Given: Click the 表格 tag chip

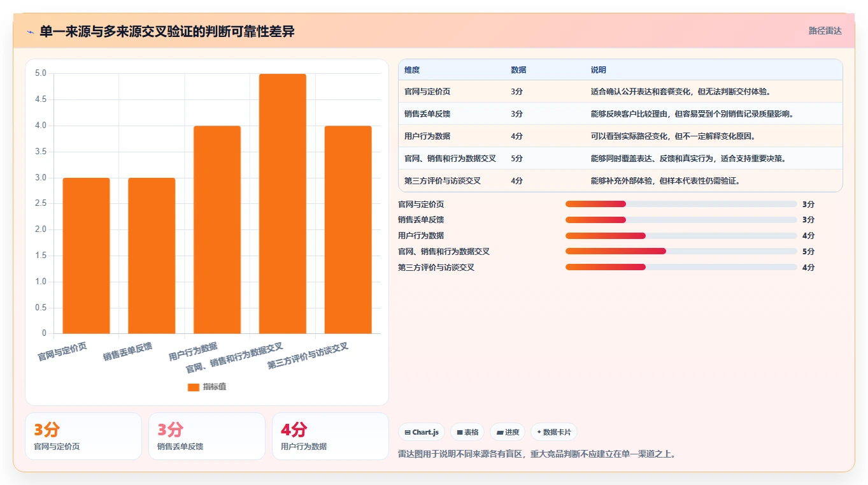Looking at the screenshot, I should [x=467, y=432].
